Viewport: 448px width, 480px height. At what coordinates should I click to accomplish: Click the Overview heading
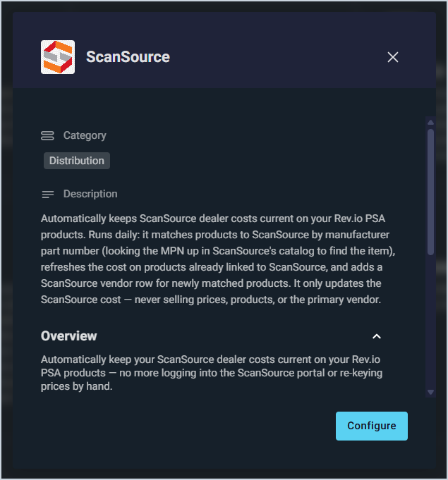coord(69,336)
